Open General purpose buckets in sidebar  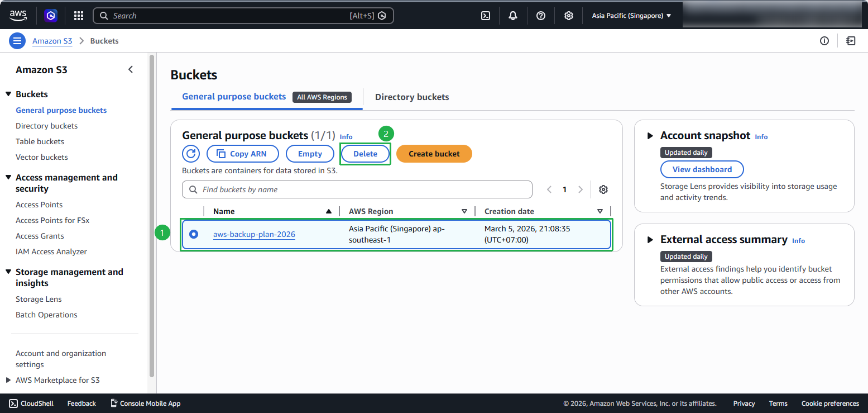coord(61,110)
